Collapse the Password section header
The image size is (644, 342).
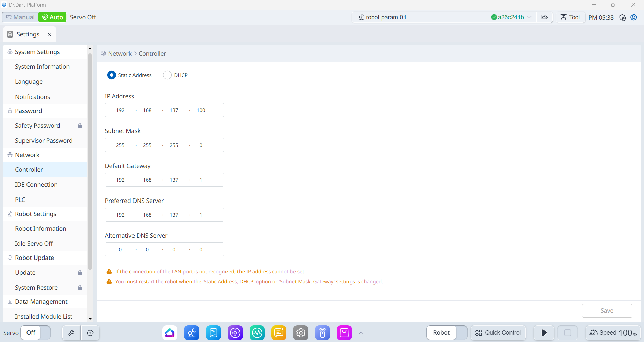click(x=45, y=111)
